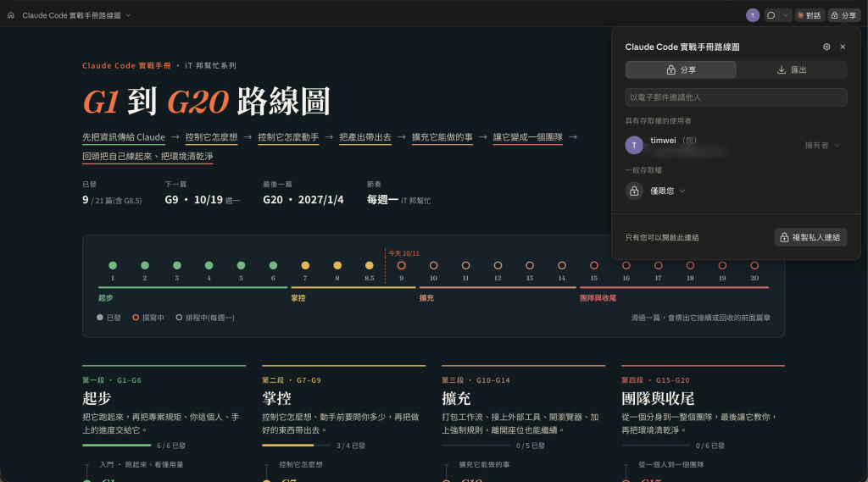868x482 pixels.
Task: Expand the chevron beside the speech bubble
Action: pyautogui.click(x=785, y=15)
